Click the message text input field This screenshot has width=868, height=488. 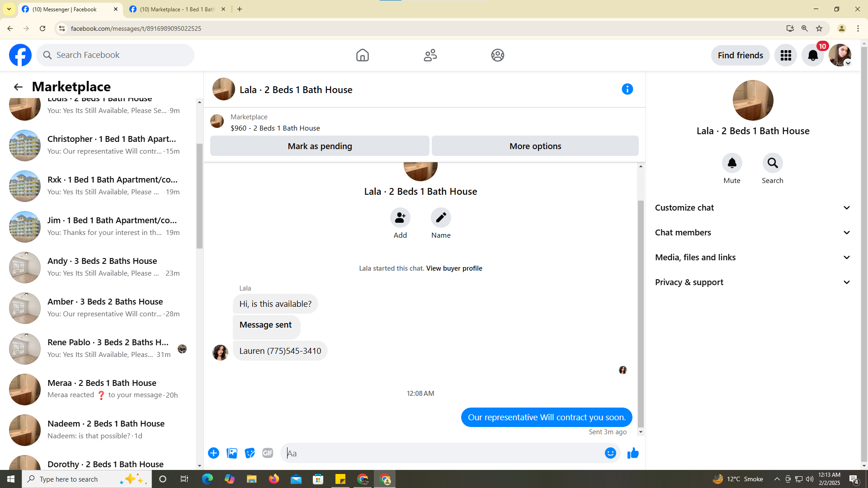tap(443, 453)
